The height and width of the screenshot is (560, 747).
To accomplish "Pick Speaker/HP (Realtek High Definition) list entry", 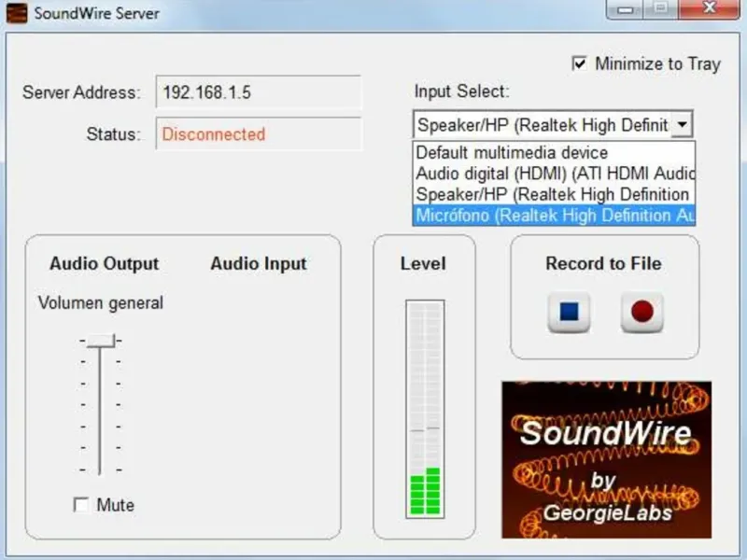I will pos(554,194).
